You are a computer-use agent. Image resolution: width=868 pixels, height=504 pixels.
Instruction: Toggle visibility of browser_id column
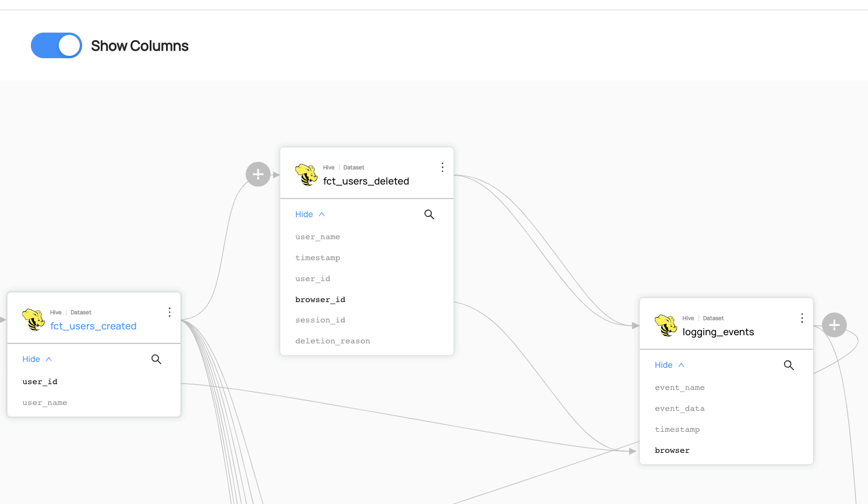click(x=320, y=299)
